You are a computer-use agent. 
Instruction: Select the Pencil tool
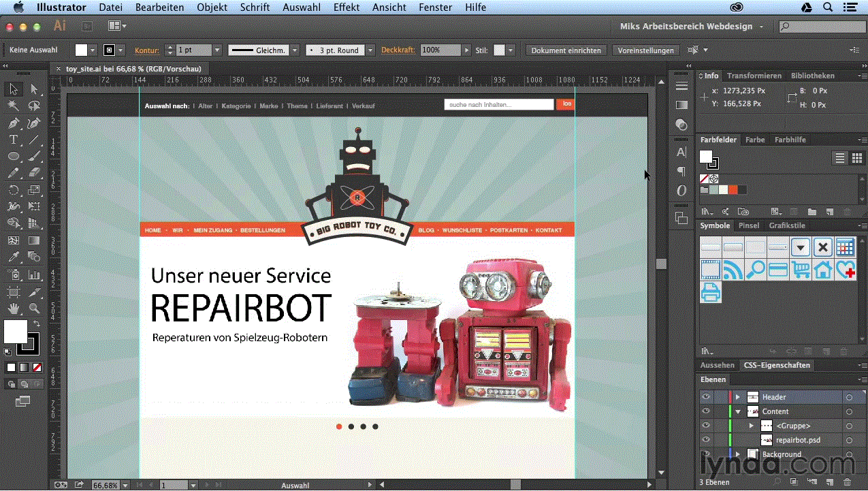coord(13,174)
